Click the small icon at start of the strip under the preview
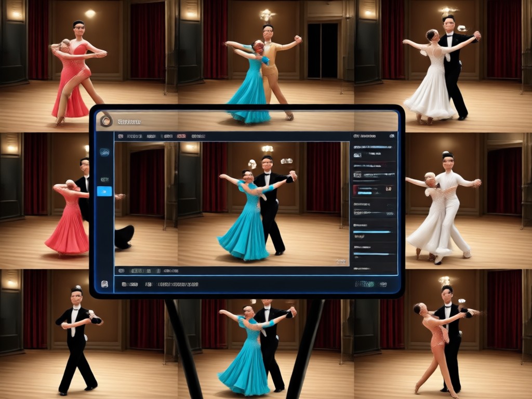 [121, 271]
